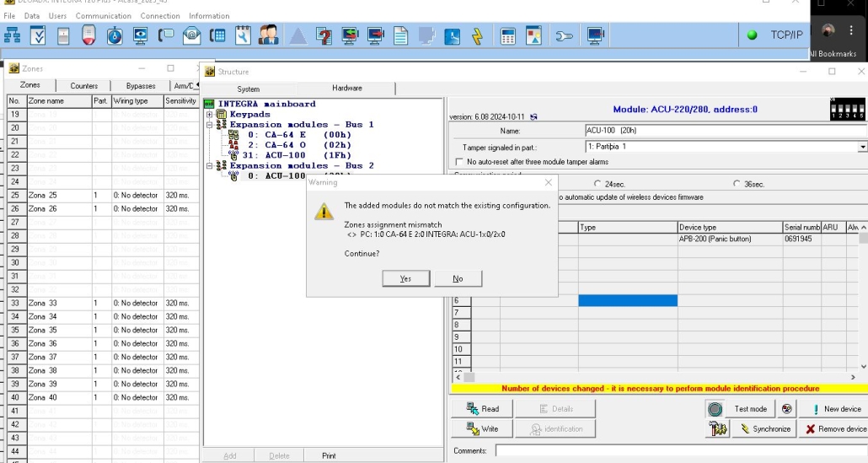Click No in the Warning dialog
868x463 pixels.
458,279
